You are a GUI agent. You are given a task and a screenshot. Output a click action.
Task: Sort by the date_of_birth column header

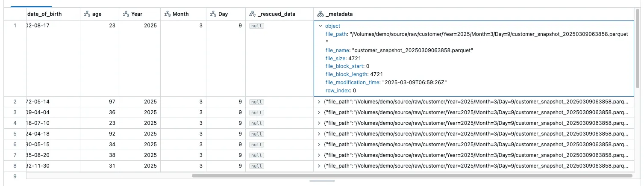coord(44,14)
